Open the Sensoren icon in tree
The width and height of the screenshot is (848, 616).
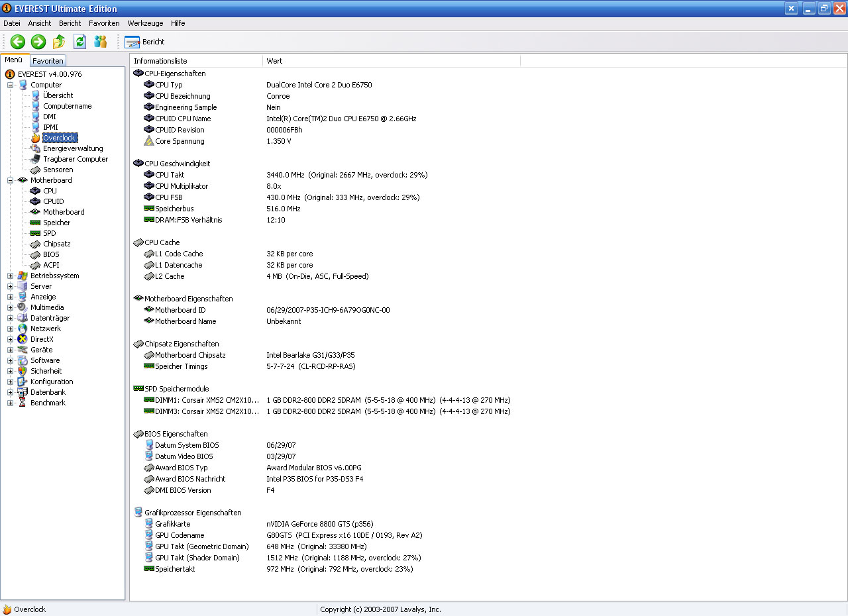pos(36,170)
